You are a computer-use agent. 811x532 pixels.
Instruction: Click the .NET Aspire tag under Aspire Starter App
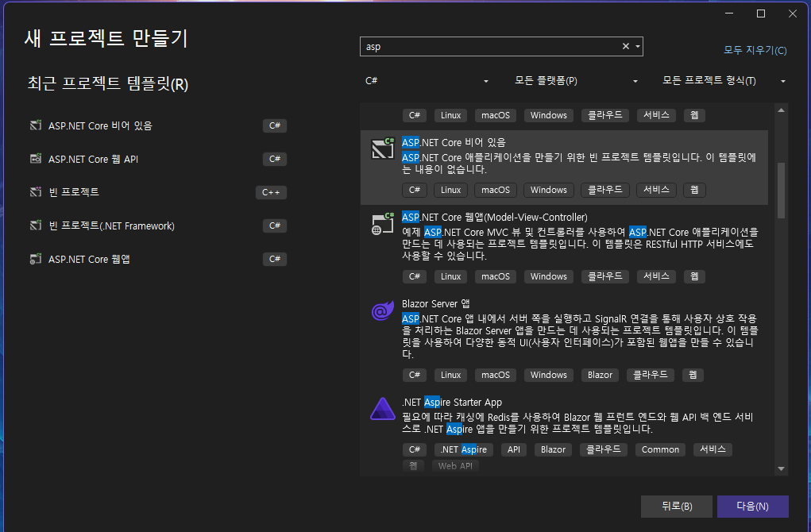click(x=463, y=449)
